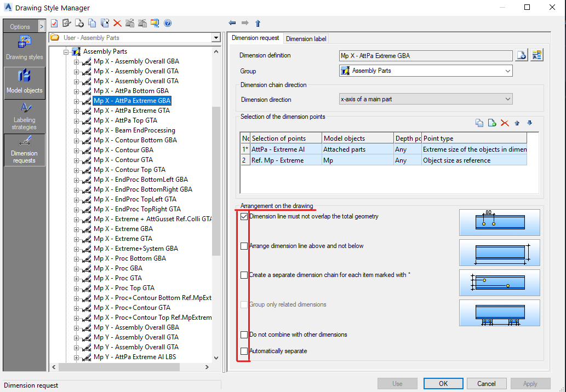This screenshot has height=392, width=566.
Task: Open help via the blue question mark icon
Action: pyautogui.click(x=168, y=24)
